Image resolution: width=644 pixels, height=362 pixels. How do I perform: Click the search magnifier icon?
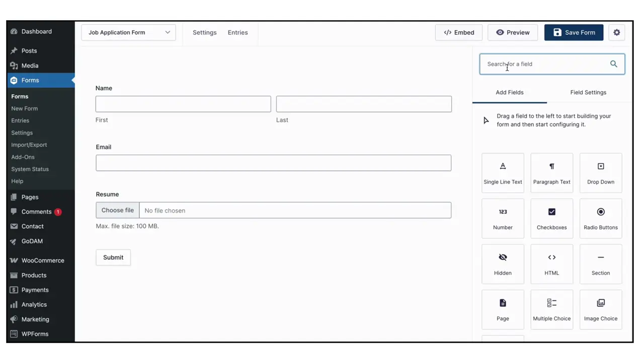[x=614, y=64]
